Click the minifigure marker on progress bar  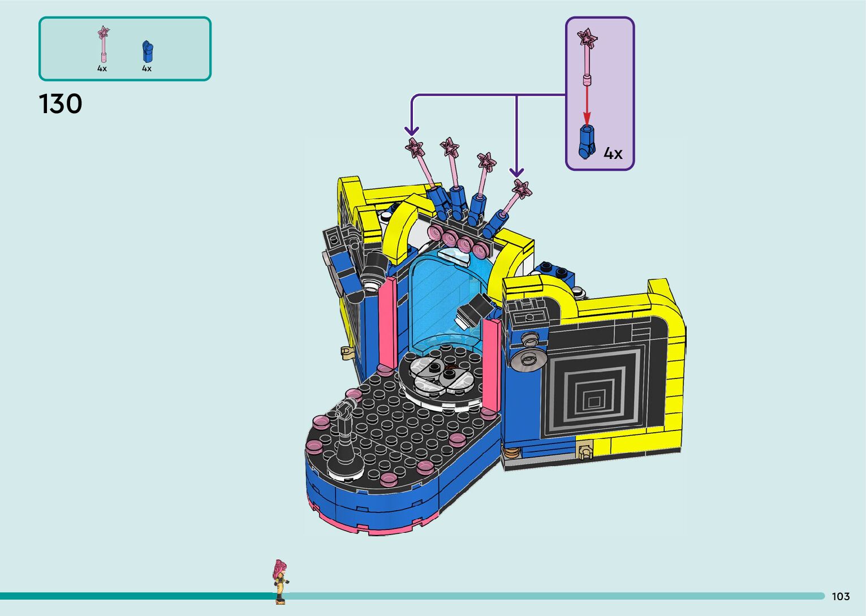[x=280, y=581]
